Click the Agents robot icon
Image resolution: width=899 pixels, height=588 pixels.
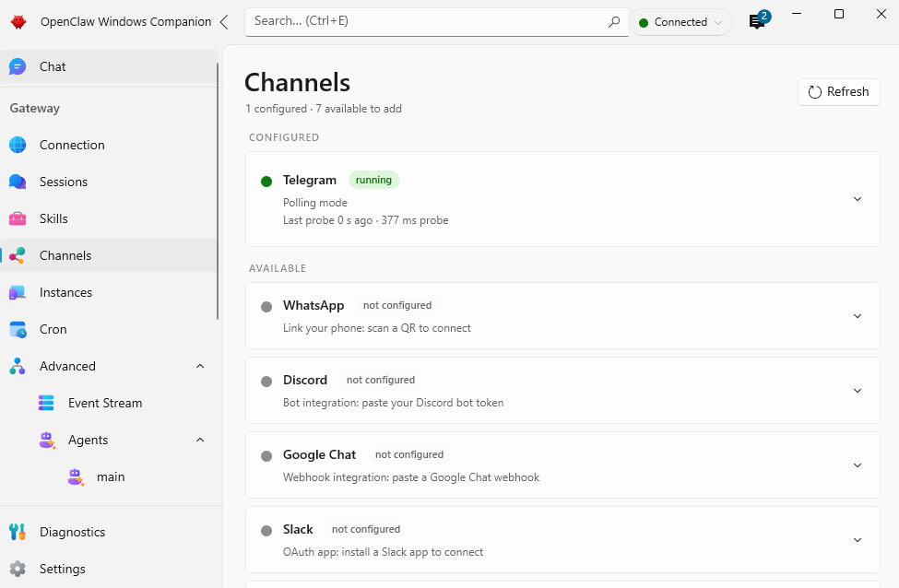(46, 441)
